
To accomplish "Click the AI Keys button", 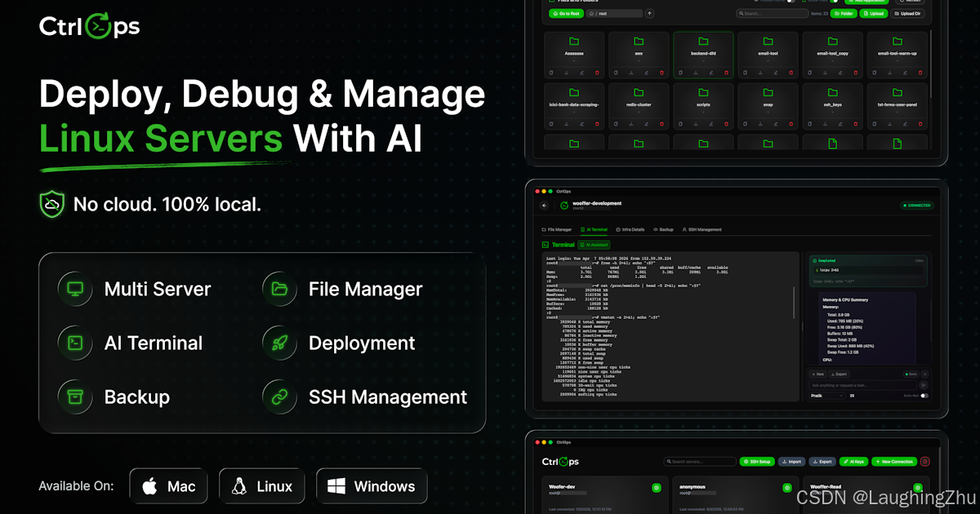I will (x=853, y=462).
